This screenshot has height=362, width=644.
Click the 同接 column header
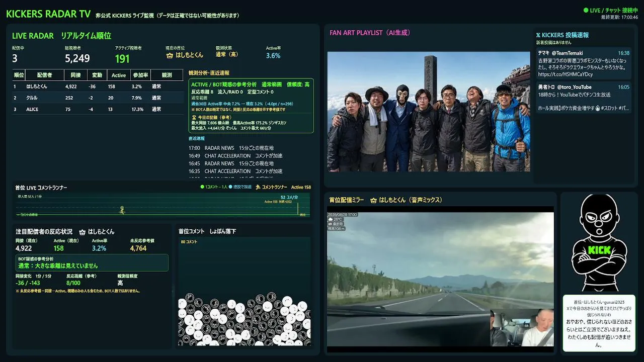(75, 75)
